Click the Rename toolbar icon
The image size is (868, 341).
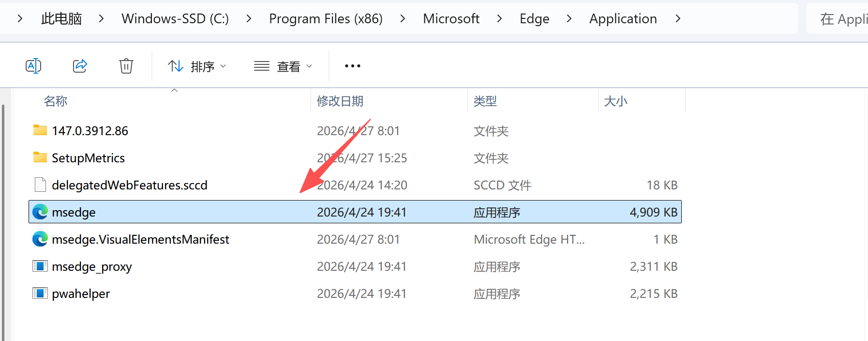click(x=33, y=66)
